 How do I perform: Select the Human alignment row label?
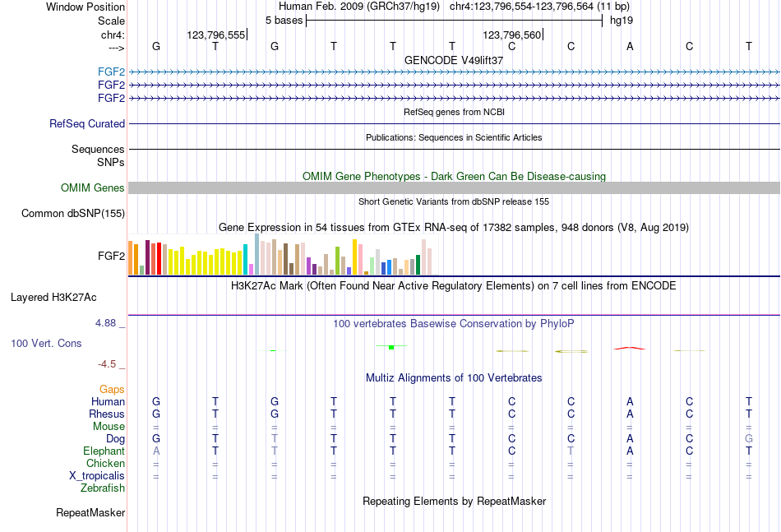pos(108,401)
